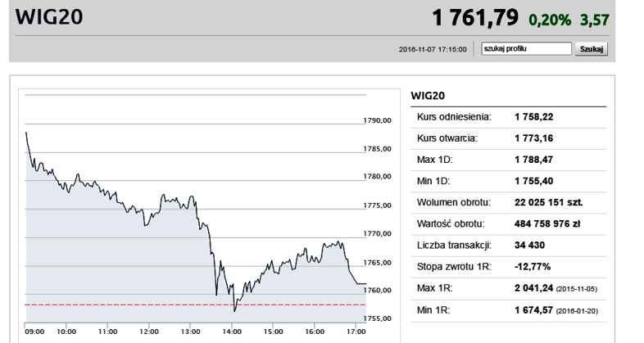Click the 1785,00 chart axis label
The image size is (644, 343).
[377, 149]
